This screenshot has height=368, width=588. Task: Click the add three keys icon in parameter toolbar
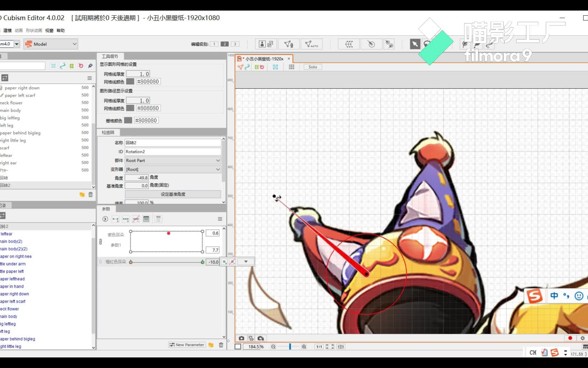(x=126, y=219)
